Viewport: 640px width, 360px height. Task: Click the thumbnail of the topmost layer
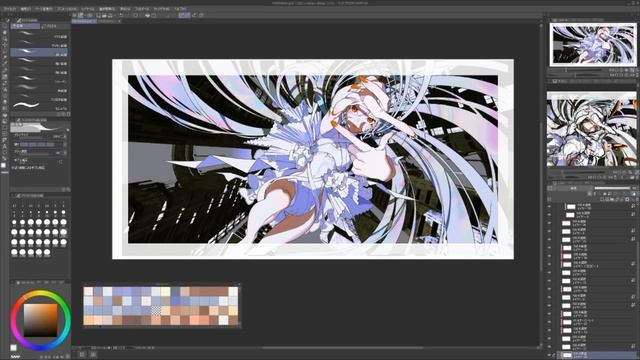tap(571, 207)
